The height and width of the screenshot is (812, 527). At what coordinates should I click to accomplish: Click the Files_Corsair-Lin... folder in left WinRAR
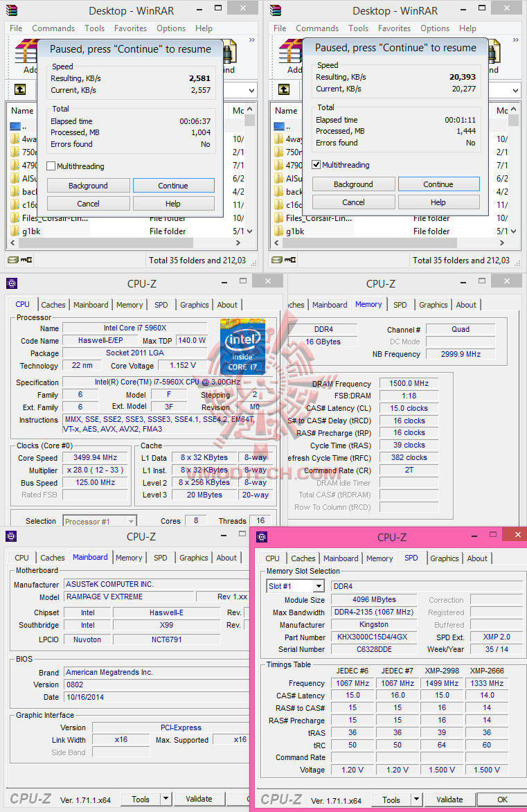(x=55, y=218)
